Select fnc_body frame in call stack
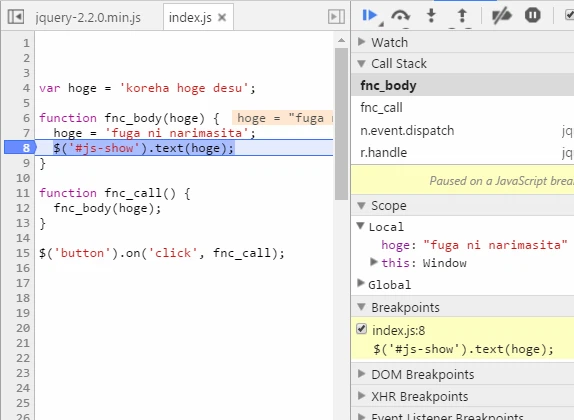Screen dimensions: 574x420 pos(463,85)
